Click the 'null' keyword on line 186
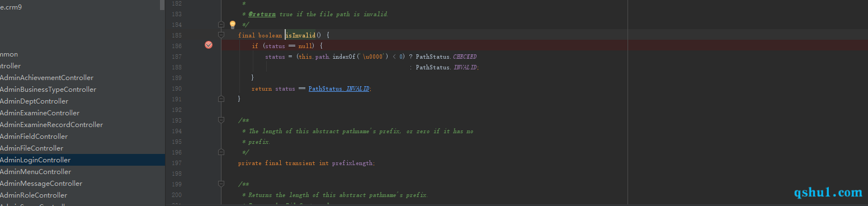Image resolution: width=868 pixels, height=206 pixels. click(x=306, y=46)
